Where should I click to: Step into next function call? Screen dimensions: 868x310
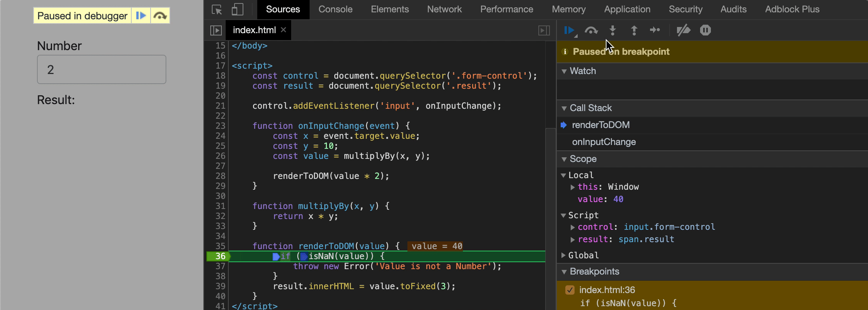(613, 30)
